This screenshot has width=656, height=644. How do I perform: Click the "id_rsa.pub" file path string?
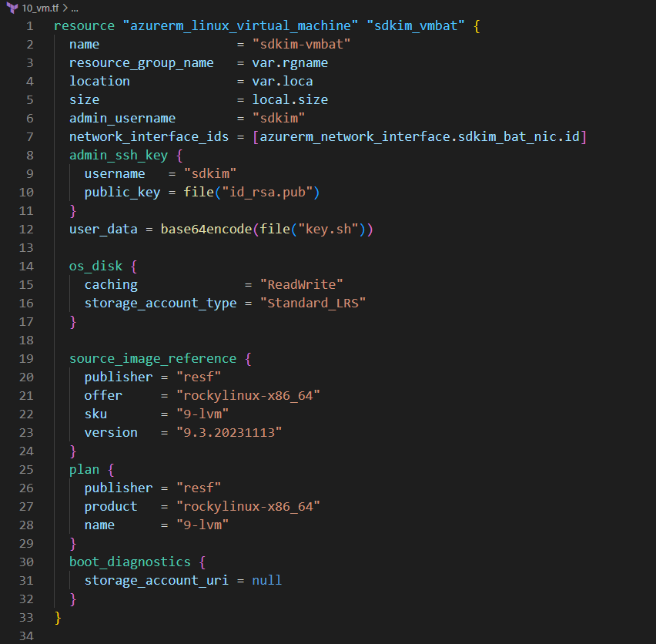[267, 192]
